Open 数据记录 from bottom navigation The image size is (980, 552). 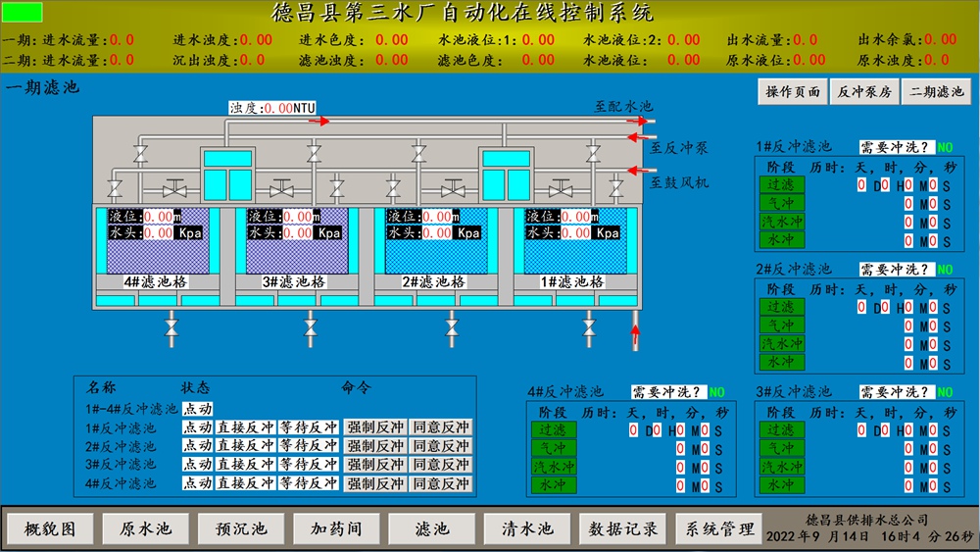coord(623,528)
